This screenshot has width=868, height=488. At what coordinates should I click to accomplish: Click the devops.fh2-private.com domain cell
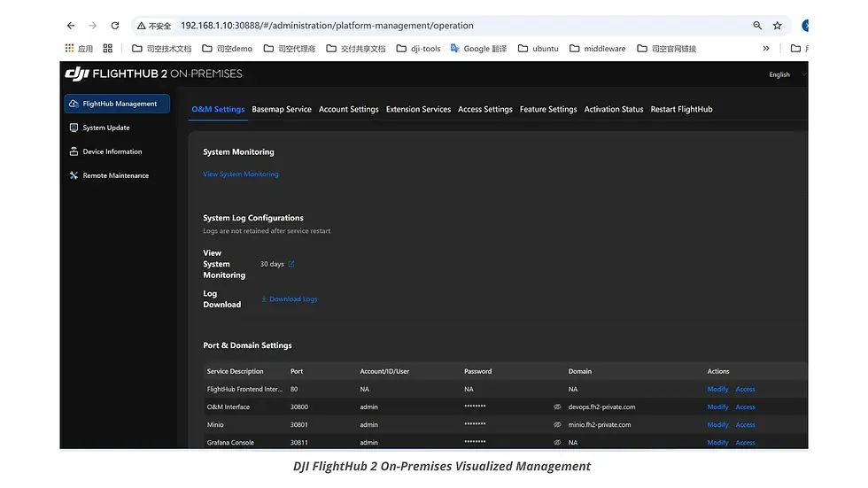point(601,407)
